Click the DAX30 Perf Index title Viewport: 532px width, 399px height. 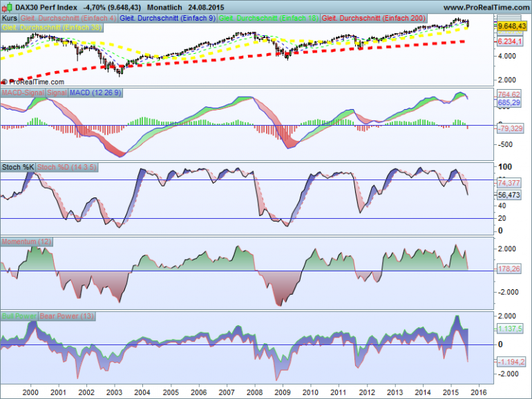tap(46, 7)
